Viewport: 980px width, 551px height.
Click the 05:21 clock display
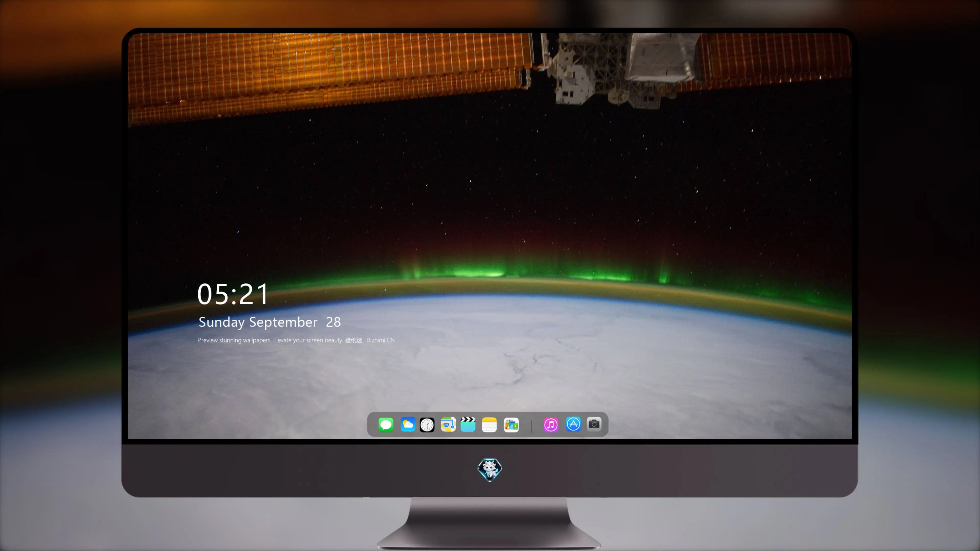coord(233,294)
